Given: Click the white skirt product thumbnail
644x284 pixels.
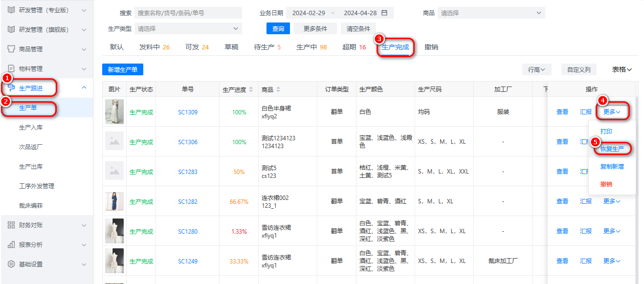Looking at the screenshot, I should tap(114, 112).
